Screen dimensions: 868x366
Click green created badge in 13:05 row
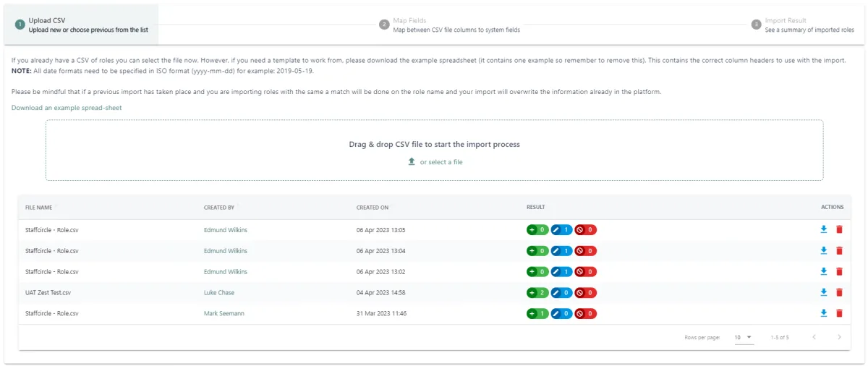coord(537,230)
